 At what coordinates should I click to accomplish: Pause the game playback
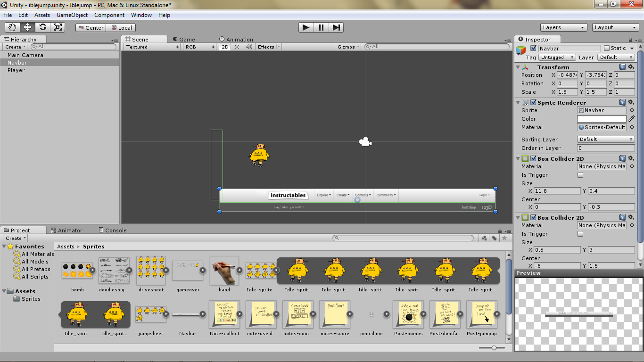(x=321, y=27)
